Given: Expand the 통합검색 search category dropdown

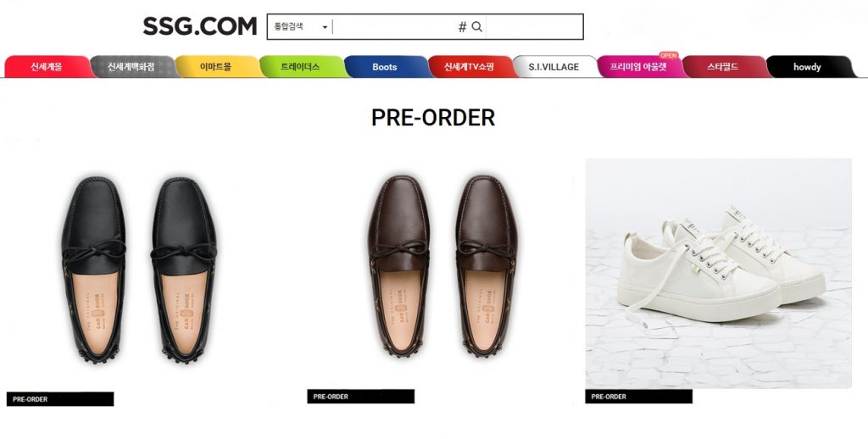Looking at the screenshot, I should click(x=300, y=27).
